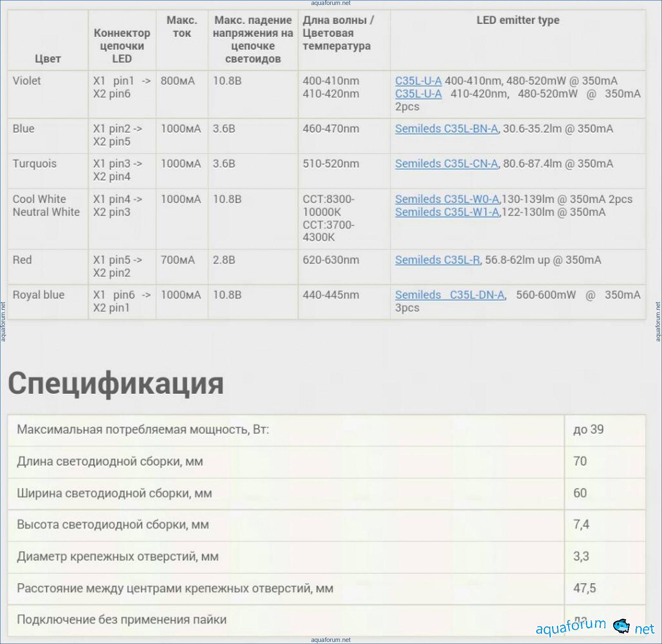Screen dimensions: 662x644
Task: Open the C35L-U-A link for 400-410nm
Action: pos(418,81)
